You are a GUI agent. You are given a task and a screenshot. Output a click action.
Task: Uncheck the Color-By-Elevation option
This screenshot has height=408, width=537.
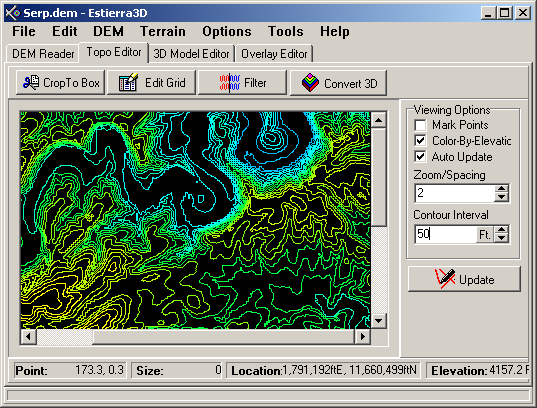(x=420, y=141)
